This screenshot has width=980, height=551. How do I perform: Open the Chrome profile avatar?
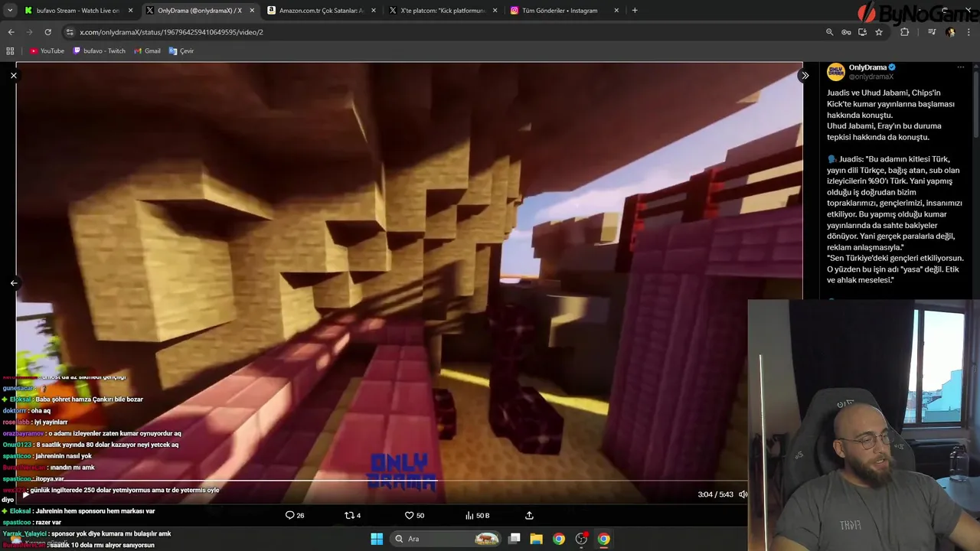950,32
